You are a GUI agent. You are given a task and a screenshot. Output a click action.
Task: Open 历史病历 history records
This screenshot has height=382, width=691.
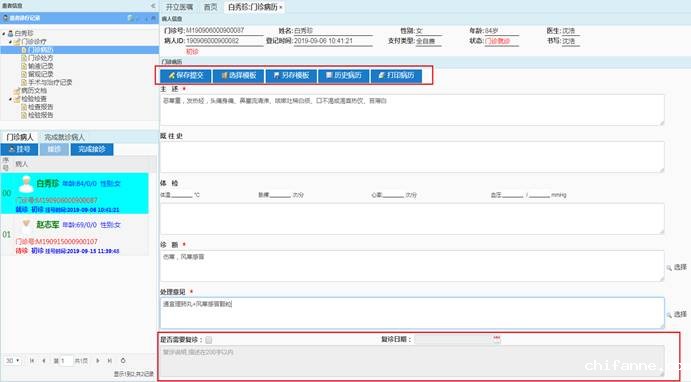click(344, 76)
